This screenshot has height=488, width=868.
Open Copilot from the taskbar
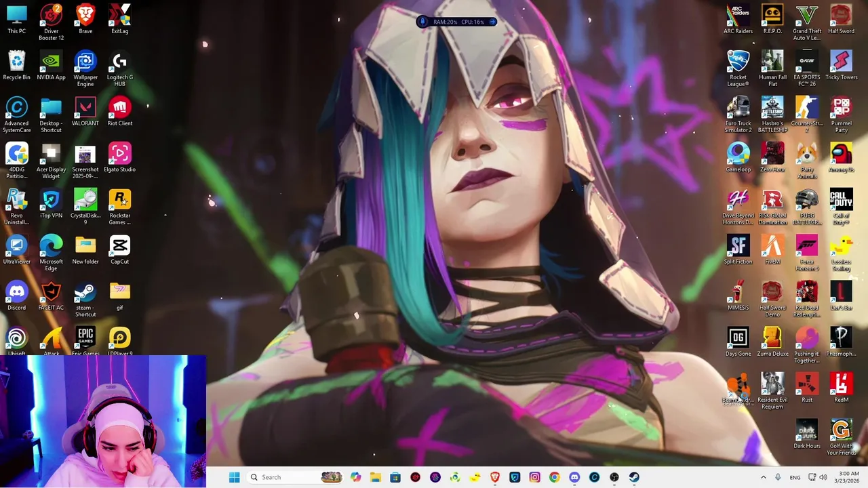[x=356, y=477]
